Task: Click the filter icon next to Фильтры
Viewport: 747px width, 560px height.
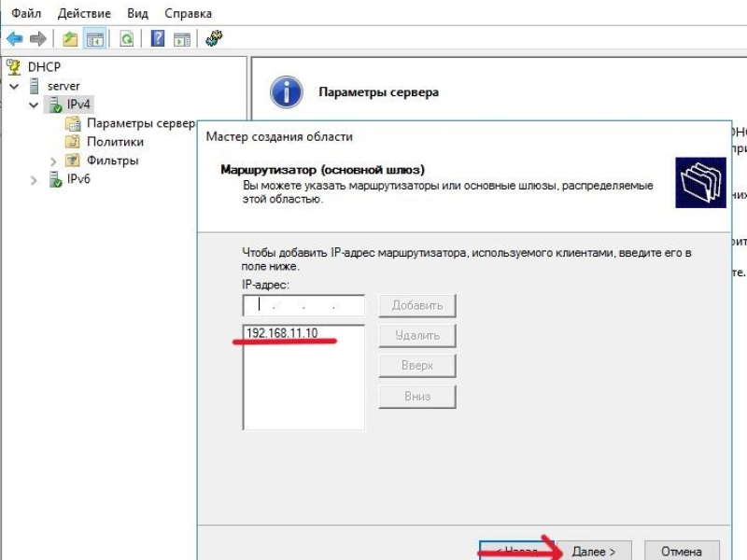Action: 73,160
